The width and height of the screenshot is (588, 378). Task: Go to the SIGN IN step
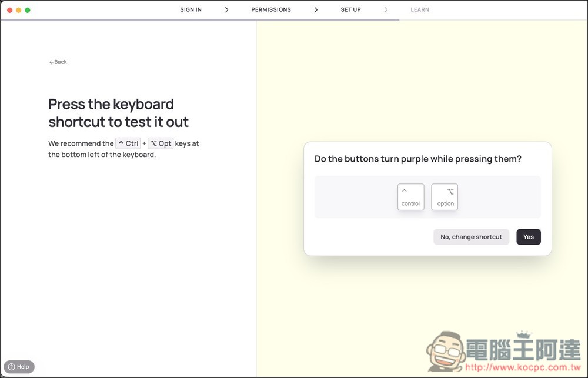191,10
